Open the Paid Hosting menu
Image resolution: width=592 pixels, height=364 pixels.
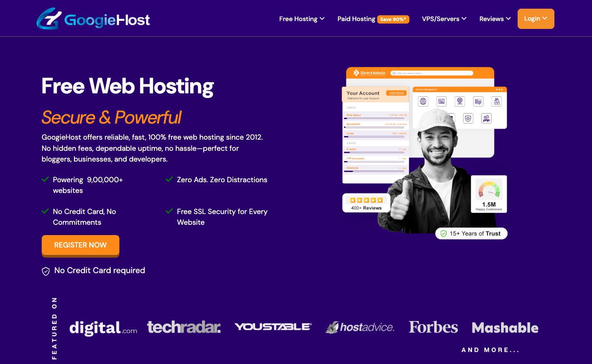pos(356,19)
